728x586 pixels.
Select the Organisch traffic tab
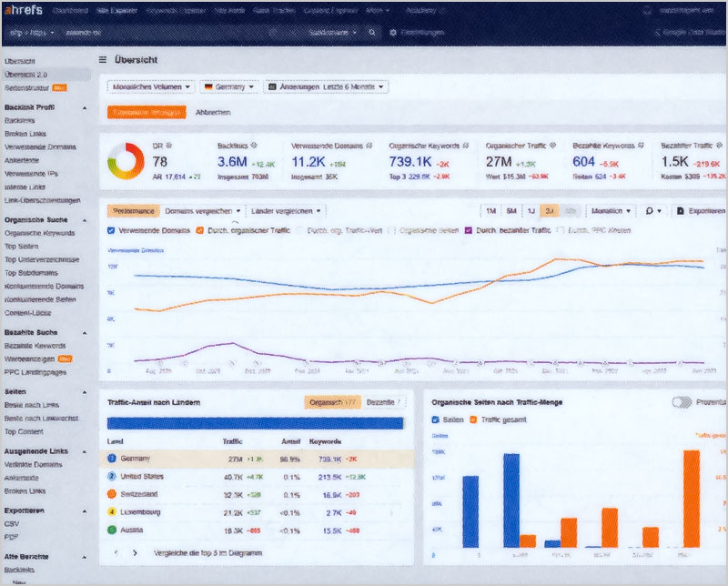(x=332, y=402)
